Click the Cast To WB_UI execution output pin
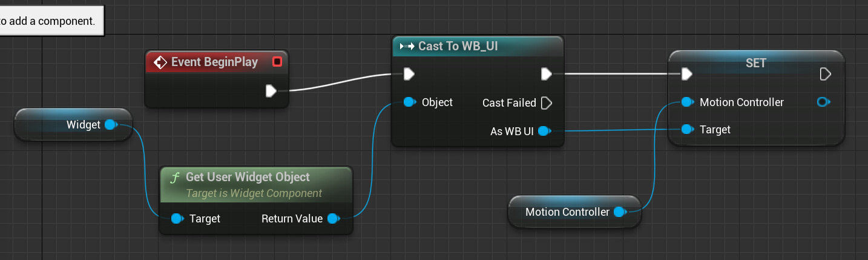The height and width of the screenshot is (260, 868). 546,74
